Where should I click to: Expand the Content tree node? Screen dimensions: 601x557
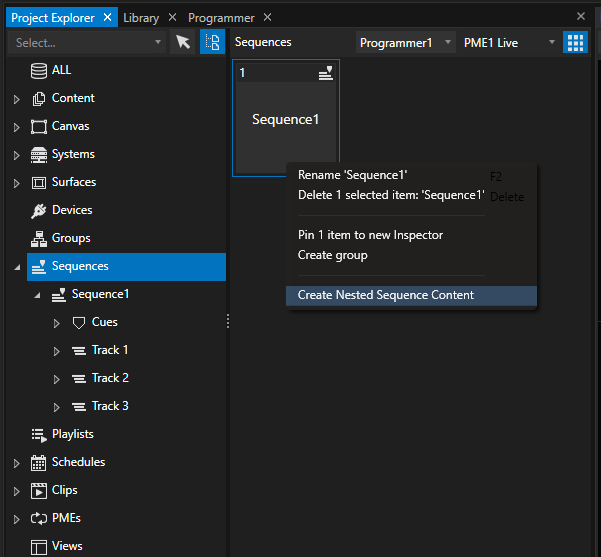click(x=16, y=99)
